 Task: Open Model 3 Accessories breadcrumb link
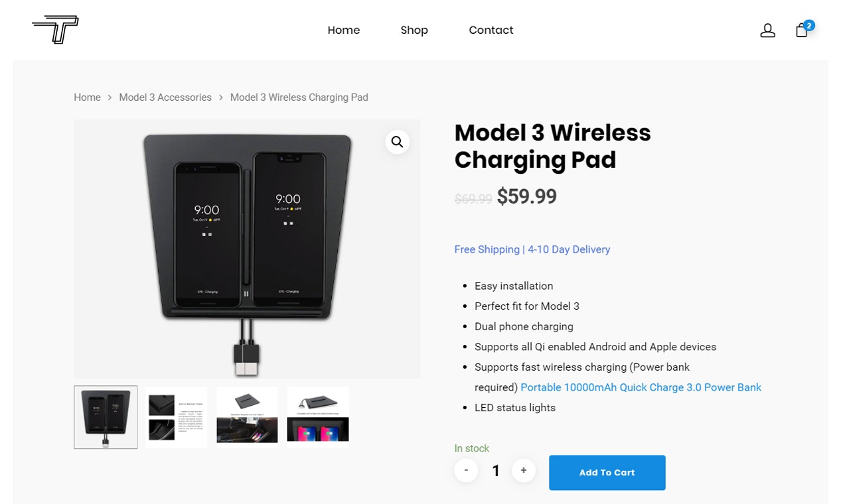point(165,97)
